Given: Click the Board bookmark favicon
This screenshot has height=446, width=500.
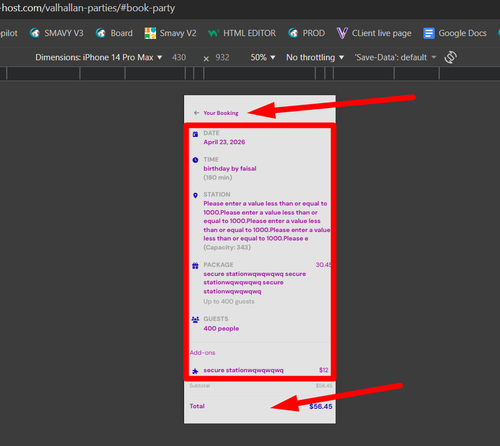Looking at the screenshot, I should click(101, 33).
